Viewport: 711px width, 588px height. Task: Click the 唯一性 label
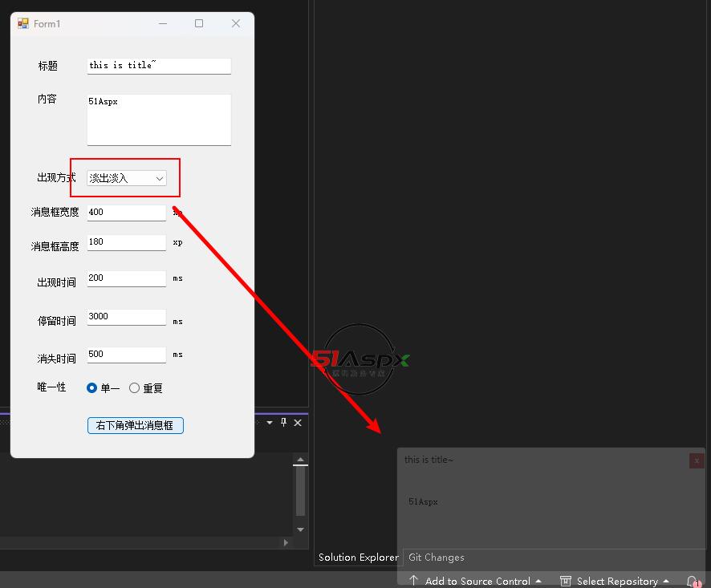click(x=51, y=387)
